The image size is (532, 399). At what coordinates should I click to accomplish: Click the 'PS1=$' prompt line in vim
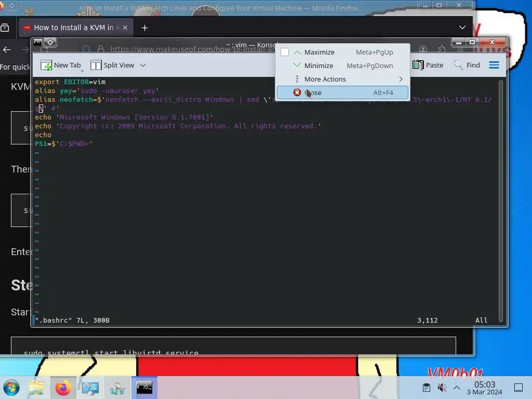pyautogui.click(x=63, y=143)
